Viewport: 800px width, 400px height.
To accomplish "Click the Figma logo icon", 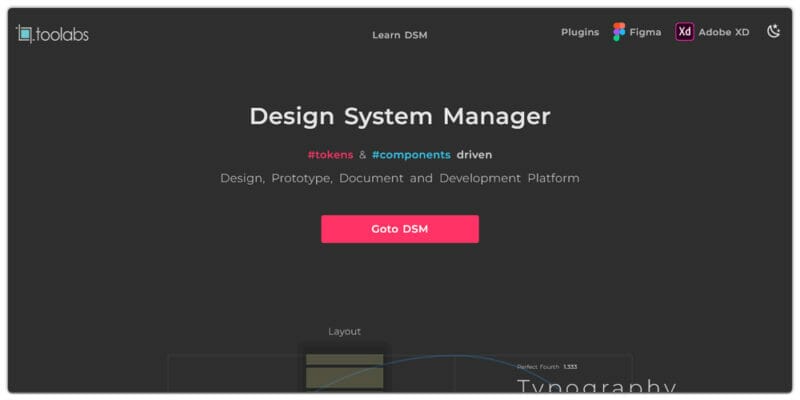I will tap(619, 32).
